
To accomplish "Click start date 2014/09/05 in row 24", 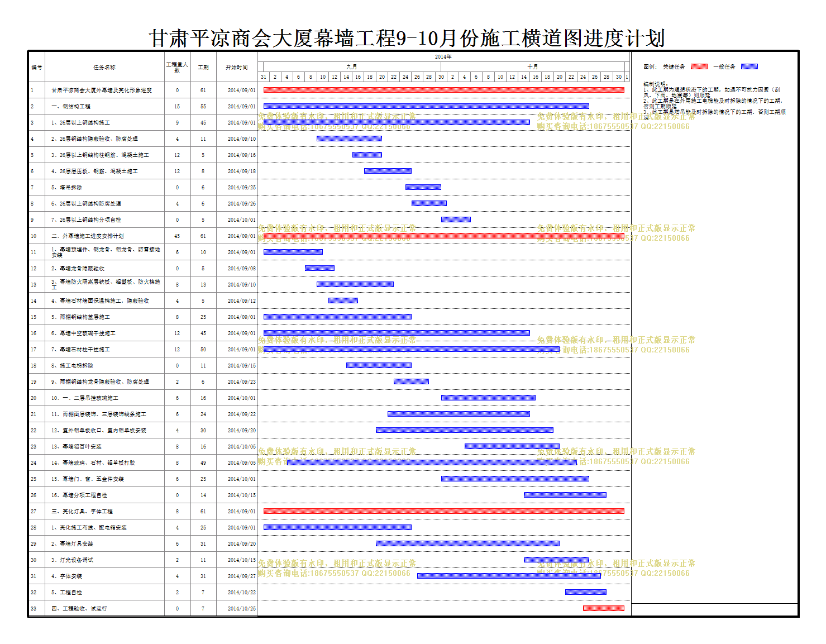I will [x=241, y=462].
